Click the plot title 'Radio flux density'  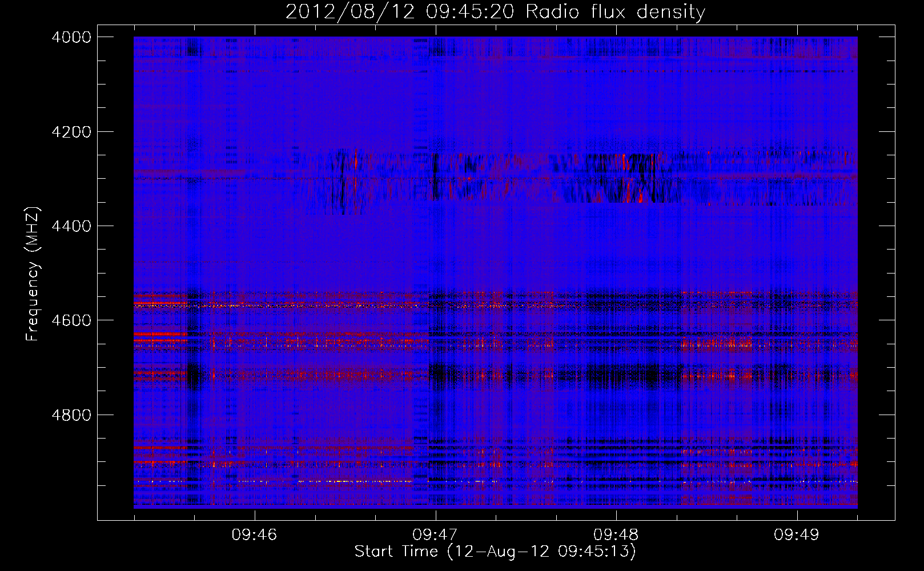[616, 12]
